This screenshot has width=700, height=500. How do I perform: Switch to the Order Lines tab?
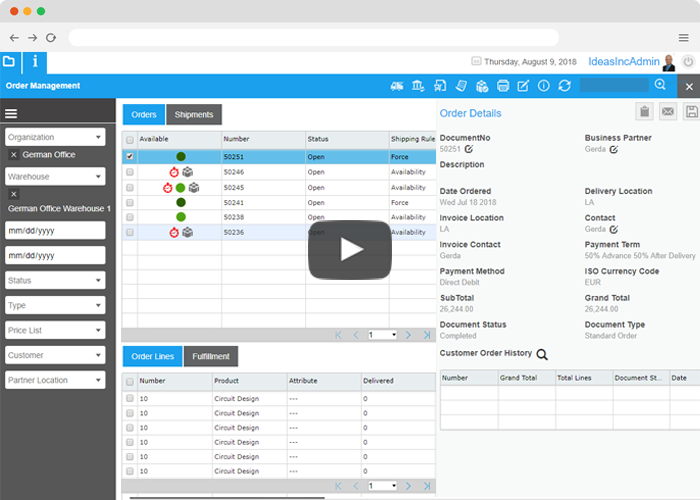(153, 356)
